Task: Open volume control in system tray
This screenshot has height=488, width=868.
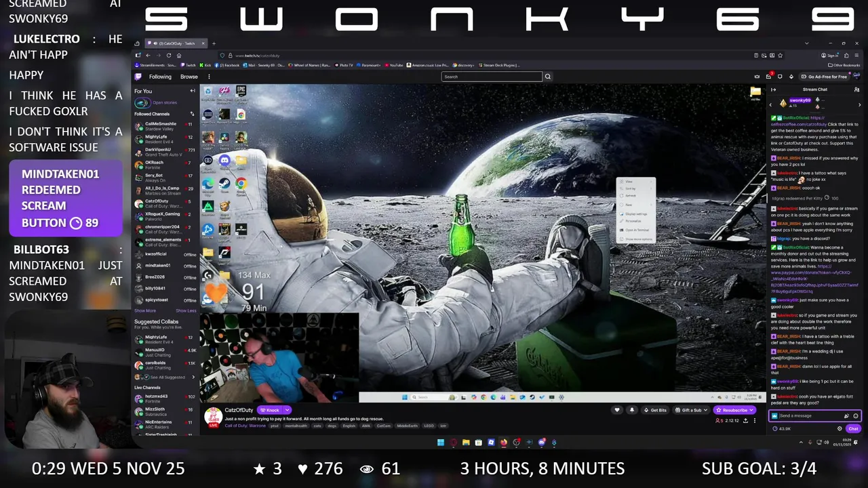Action: click(x=826, y=443)
